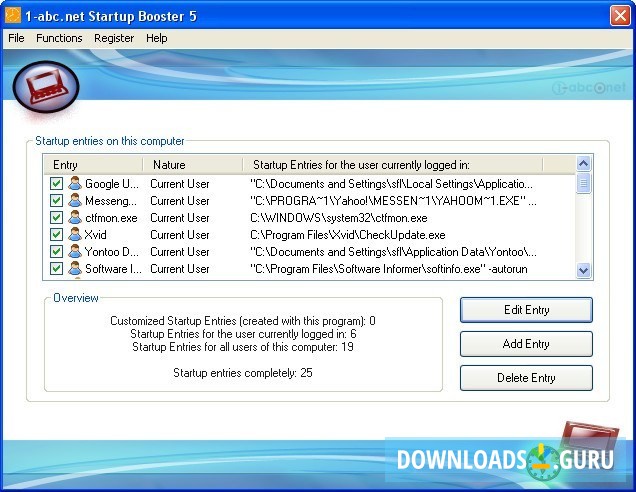The height and width of the screenshot is (492, 636).
Task: Click the Startup Booster title bar icon
Action: click(12, 15)
